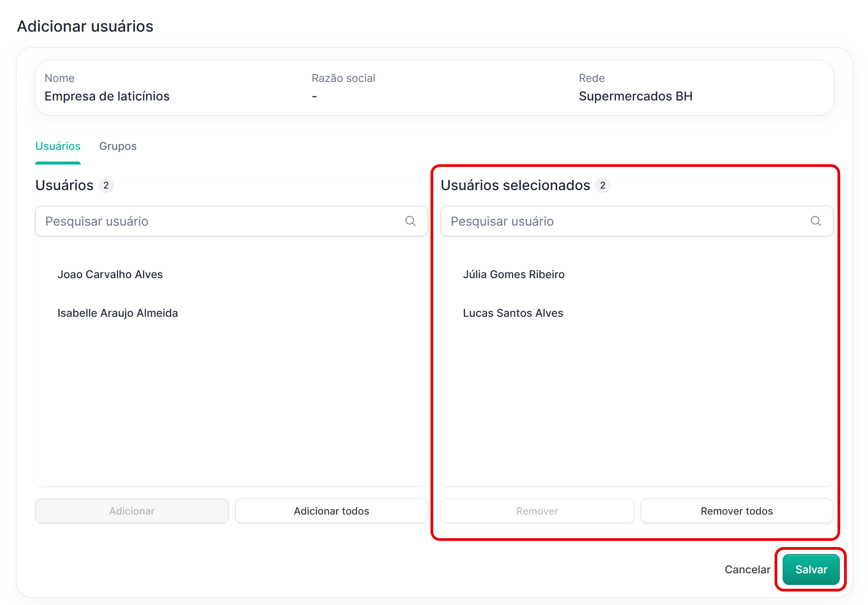868x605 pixels.
Task: Click search icon in left user search
Action: pyautogui.click(x=410, y=221)
